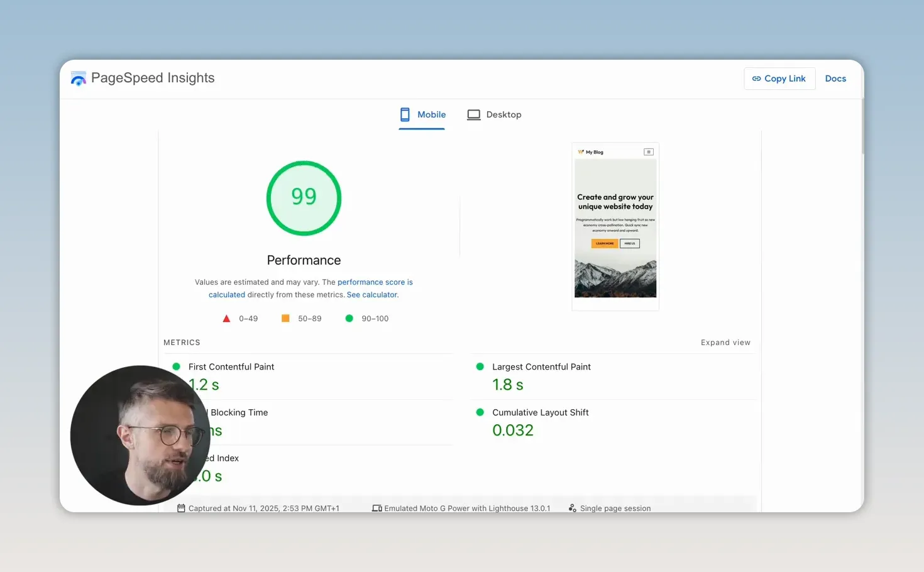Click the calendar icon next to Captured at
The height and width of the screenshot is (572, 924).
181,508
